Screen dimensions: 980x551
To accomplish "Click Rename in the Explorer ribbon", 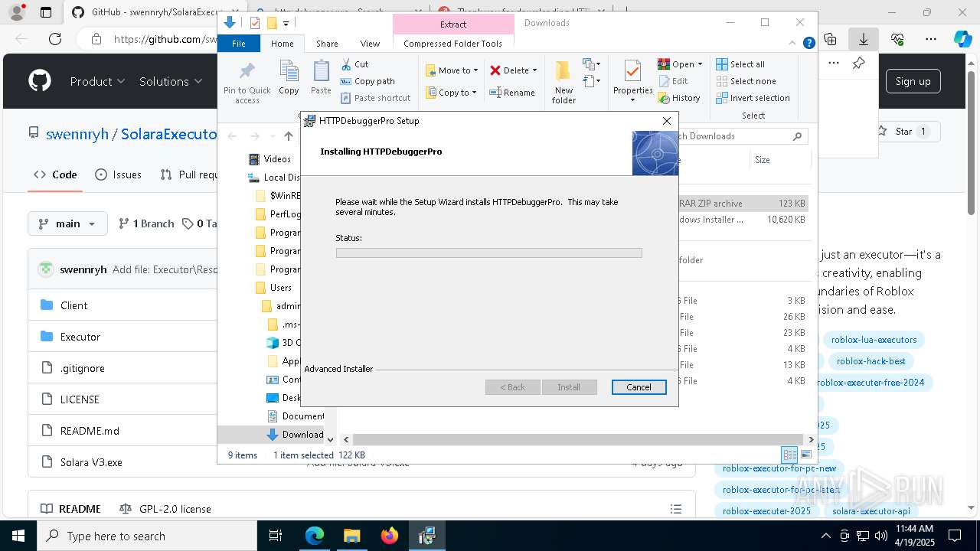I will point(512,93).
